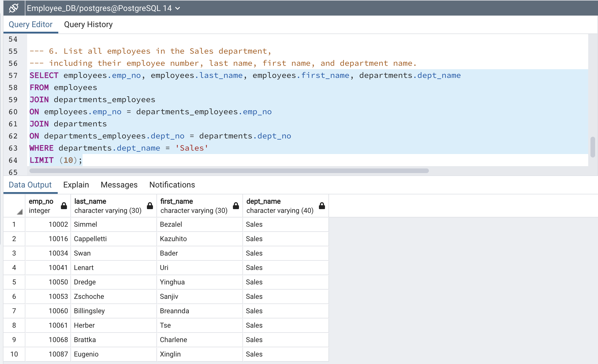Screen dimensions: 598x364
Task: Open the Notifications tab
Action: click(x=172, y=185)
